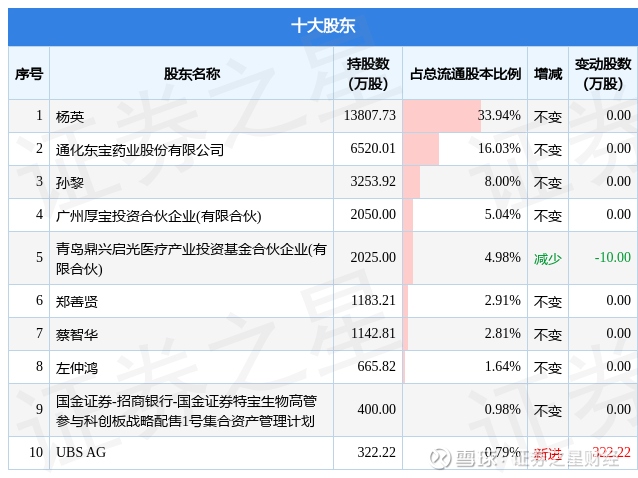Click the 占总流通股本比例 column header
638x478 pixels.
click(465, 74)
